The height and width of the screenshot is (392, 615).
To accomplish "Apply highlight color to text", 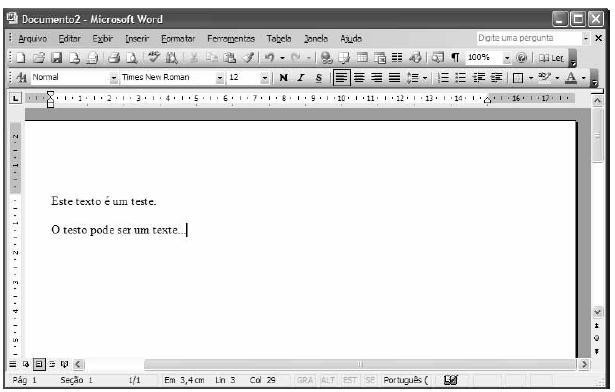I will 545,77.
